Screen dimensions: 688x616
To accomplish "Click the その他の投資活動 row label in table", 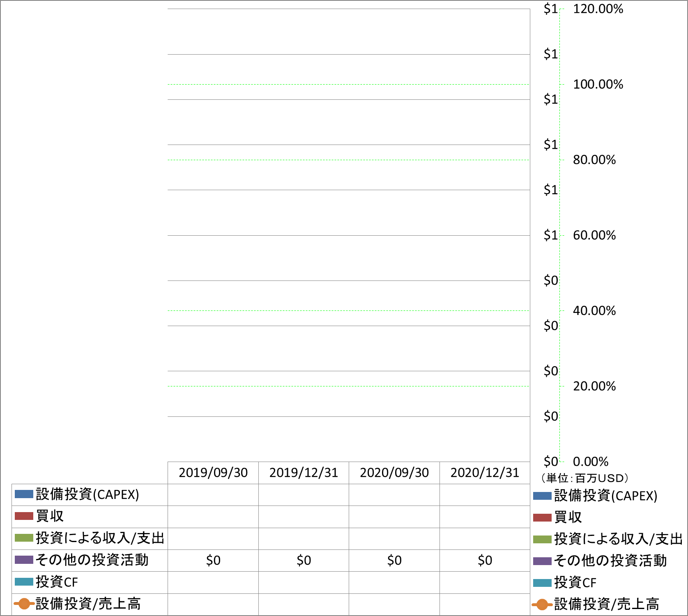I will [x=92, y=560].
